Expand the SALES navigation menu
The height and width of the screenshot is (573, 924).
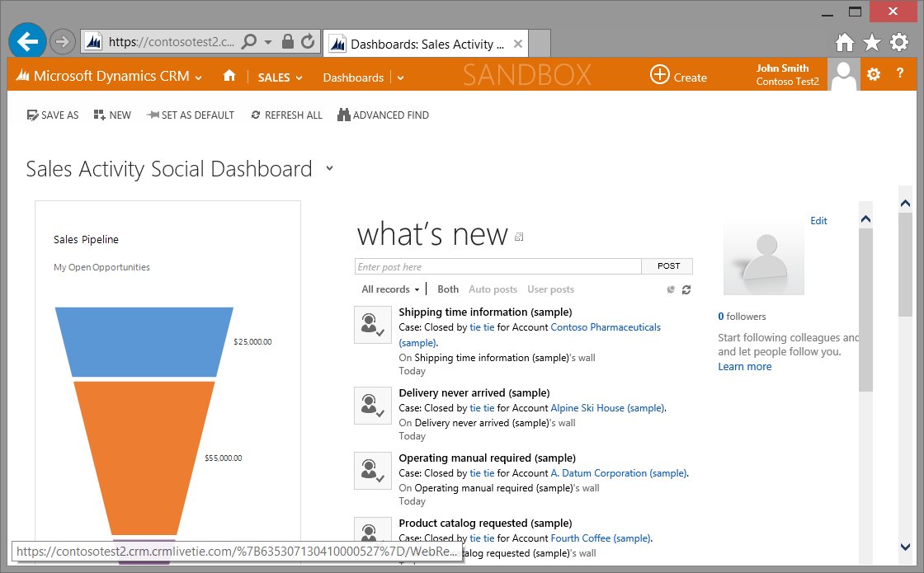280,77
